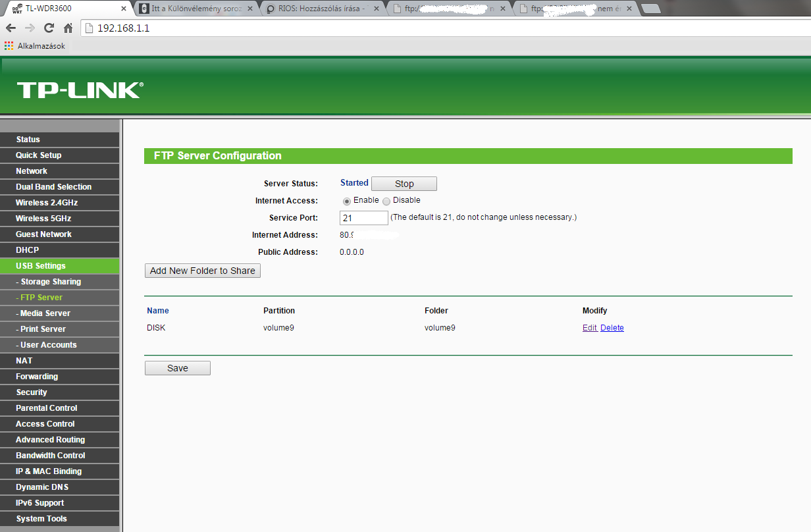Open the Network menu
The height and width of the screenshot is (532, 811).
[60, 171]
